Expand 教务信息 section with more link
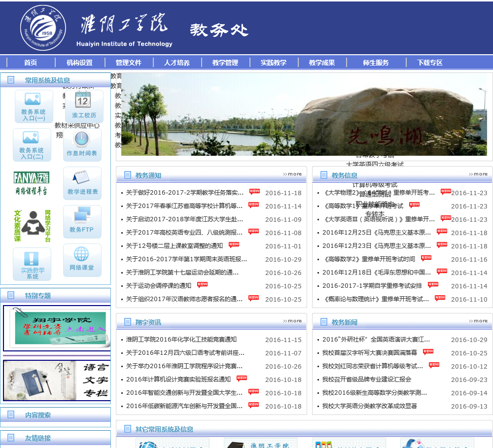 point(478,174)
